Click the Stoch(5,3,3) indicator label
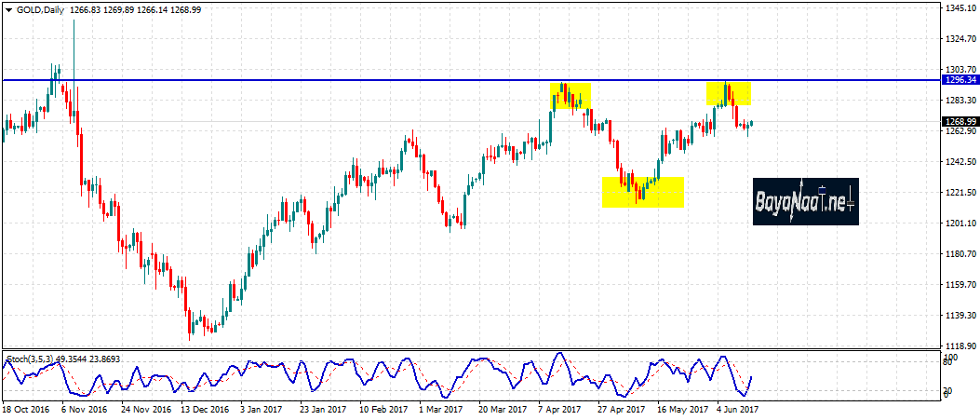Screen dimensions: 980x420 point(33,359)
